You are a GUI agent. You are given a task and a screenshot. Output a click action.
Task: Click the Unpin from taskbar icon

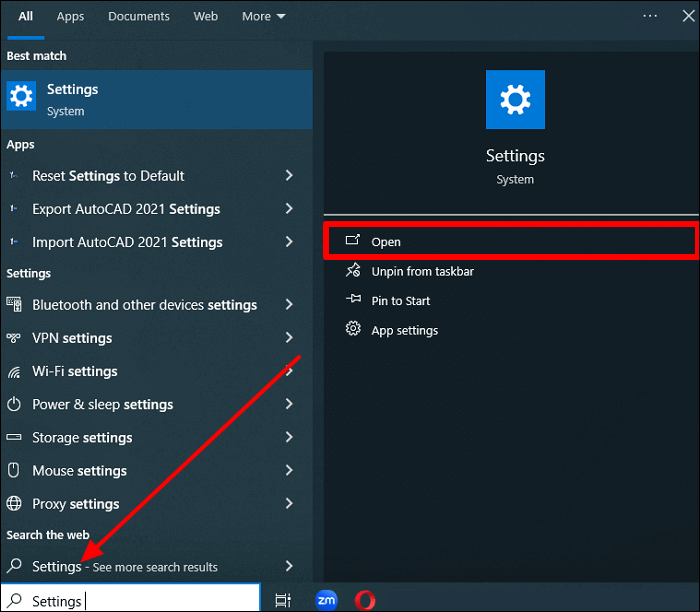tap(353, 270)
